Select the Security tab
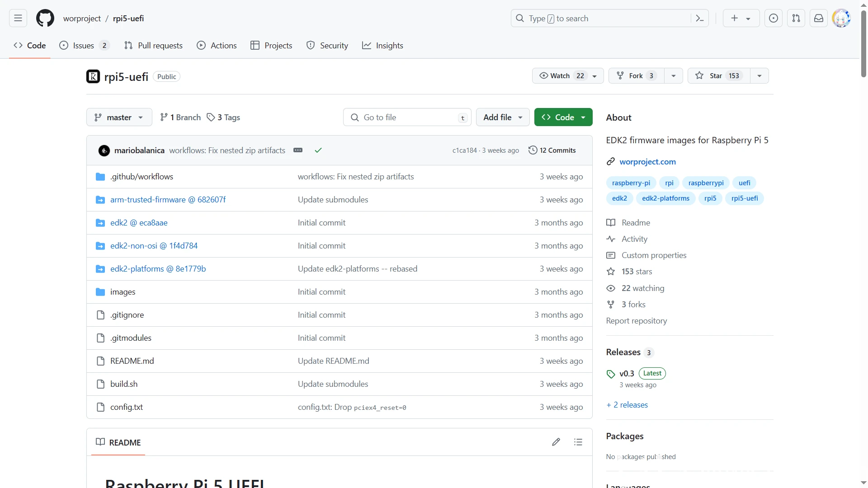 pyautogui.click(x=327, y=46)
